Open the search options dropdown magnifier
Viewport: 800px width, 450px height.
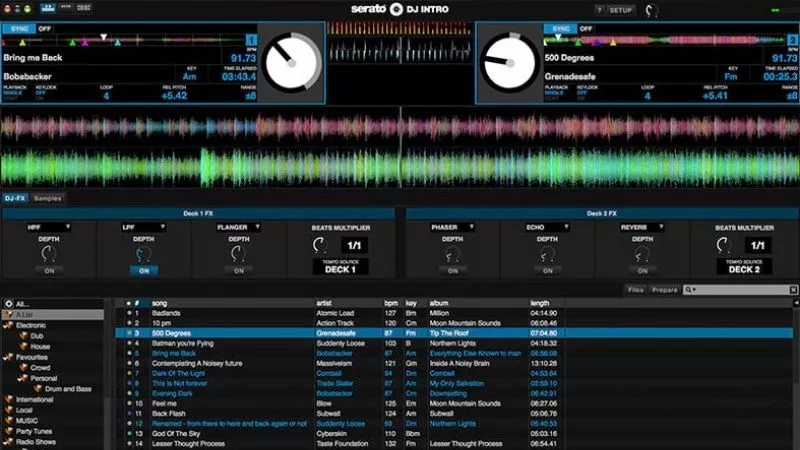pyautogui.click(x=690, y=290)
